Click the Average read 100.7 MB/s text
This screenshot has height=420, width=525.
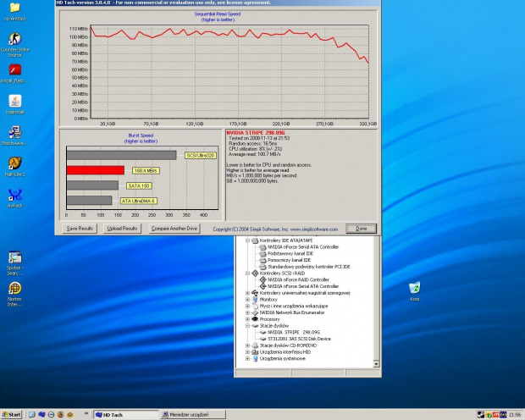[x=255, y=154]
